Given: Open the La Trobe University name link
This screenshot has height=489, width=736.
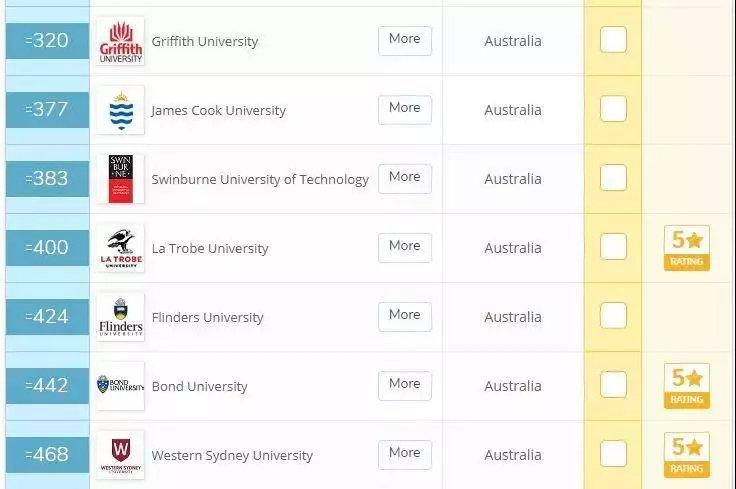Looking at the screenshot, I should coord(210,248).
